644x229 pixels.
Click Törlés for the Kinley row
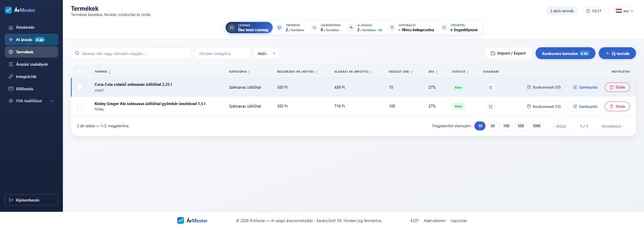pyautogui.click(x=617, y=106)
